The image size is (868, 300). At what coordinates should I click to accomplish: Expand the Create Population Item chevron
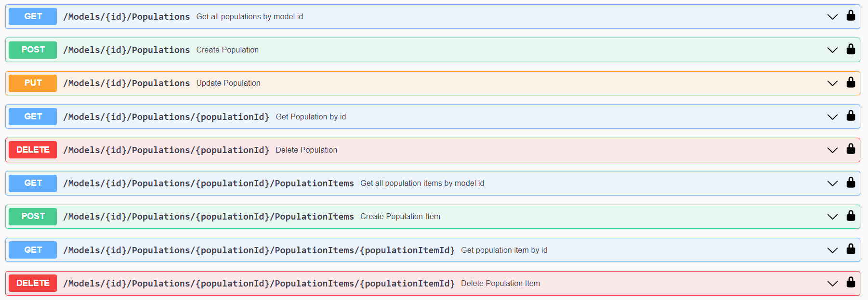[832, 217]
